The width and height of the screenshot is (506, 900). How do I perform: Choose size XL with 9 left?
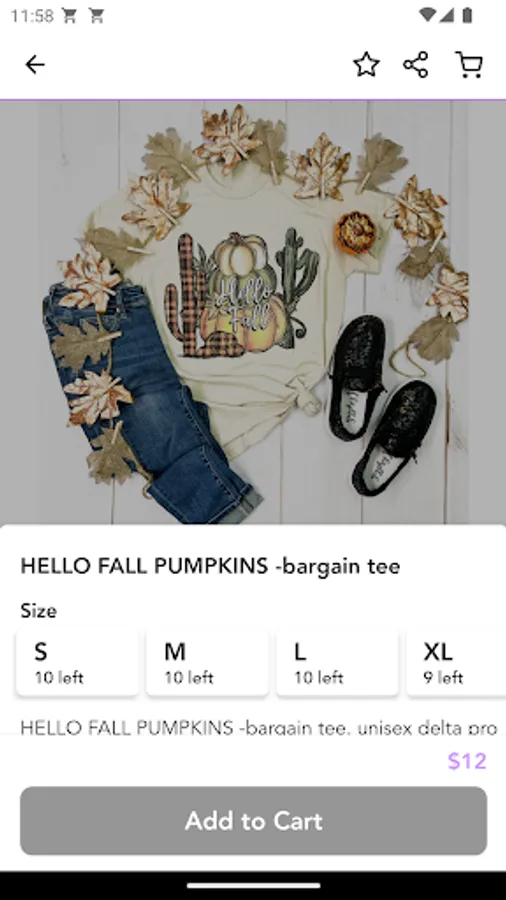(x=456, y=663)
